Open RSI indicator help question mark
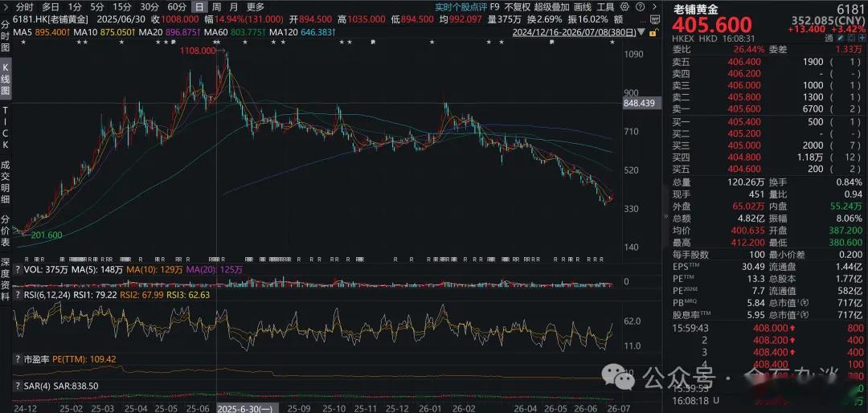 (18, 295)
